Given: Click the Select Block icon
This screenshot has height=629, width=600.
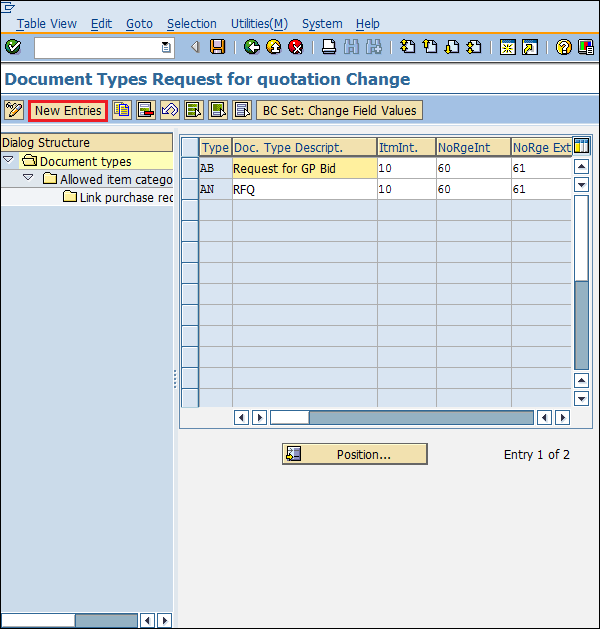Looking at the screenshot, I should (218, 110).
